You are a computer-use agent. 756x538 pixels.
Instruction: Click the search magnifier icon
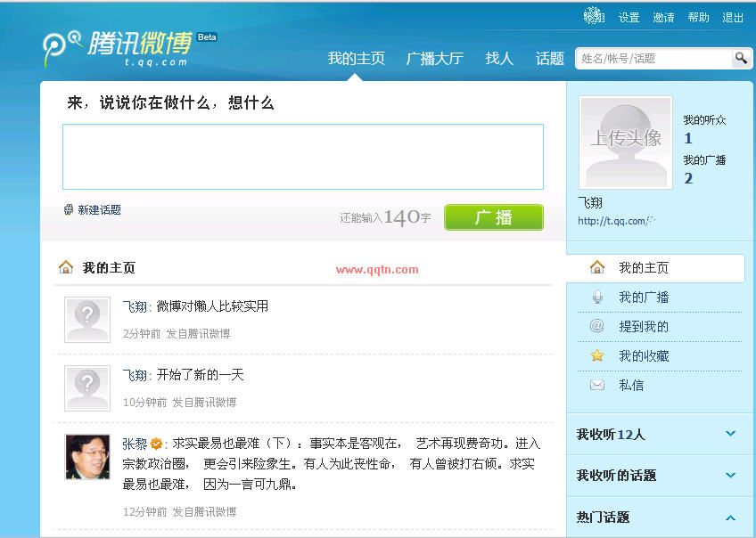741,58
